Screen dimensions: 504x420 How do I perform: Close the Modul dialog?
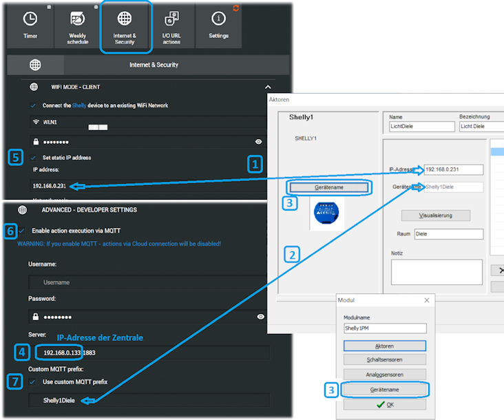(x=427, y=300)
